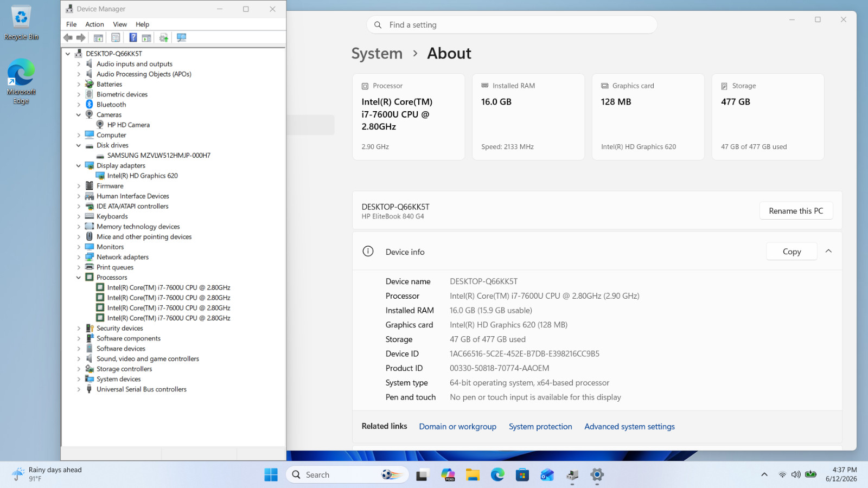The image size is (868, 488).
Task: Select the Intel(R) HD Graphics 620 adapter icon
Action: click(x=100, y=176)
